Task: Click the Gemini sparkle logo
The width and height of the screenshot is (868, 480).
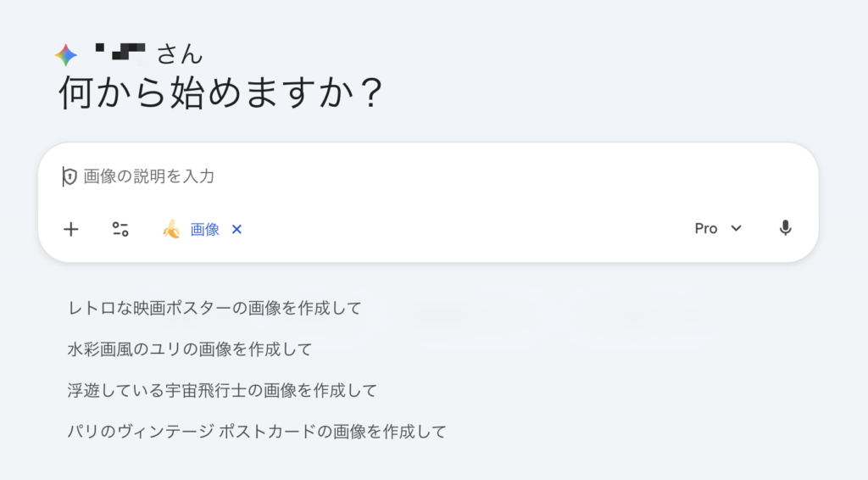Action: click(x=66, y=55)
